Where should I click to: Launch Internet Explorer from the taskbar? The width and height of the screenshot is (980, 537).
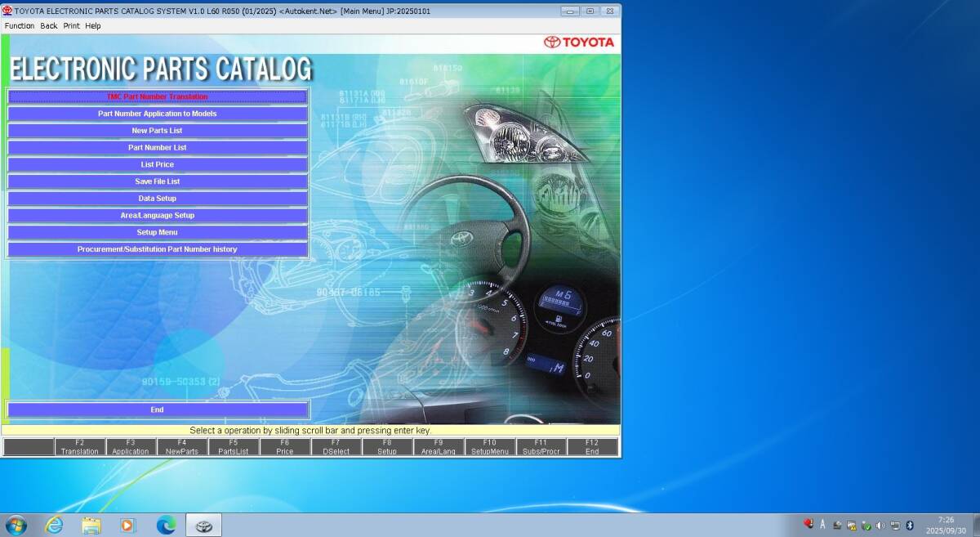[54, 525]
